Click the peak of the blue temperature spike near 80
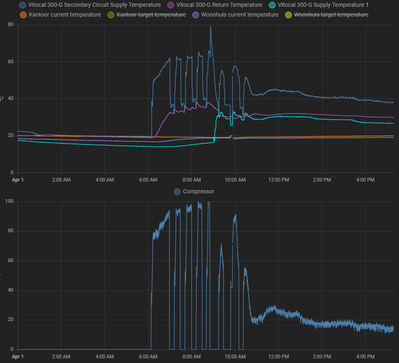The height and width of the screenshot is (363, 399). point(210,27)
